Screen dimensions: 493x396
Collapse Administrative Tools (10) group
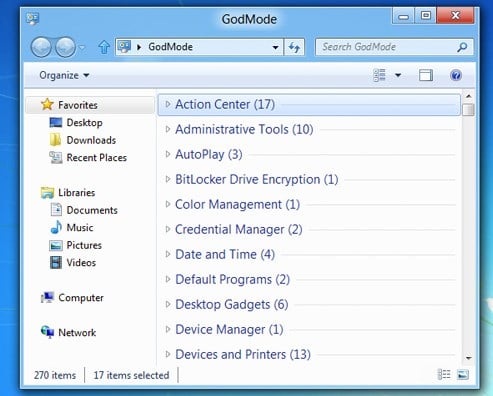[x=168, y=129]
